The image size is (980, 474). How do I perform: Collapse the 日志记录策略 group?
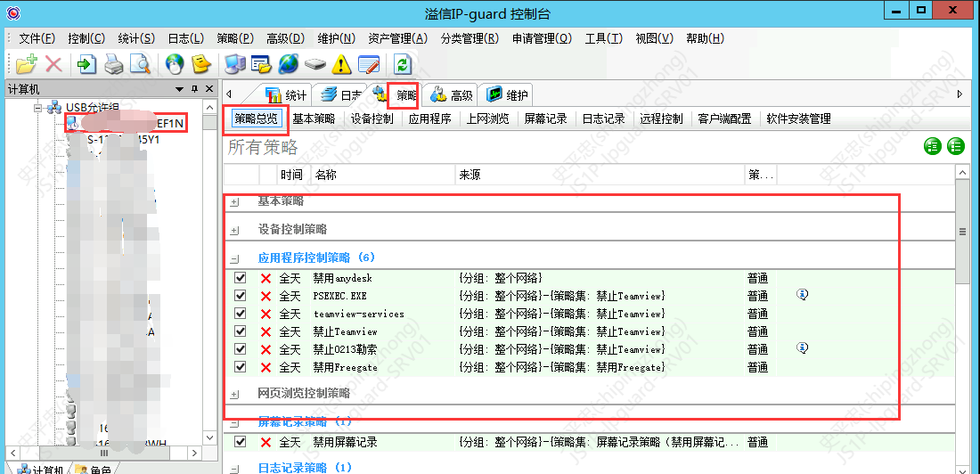pos(235,469)
